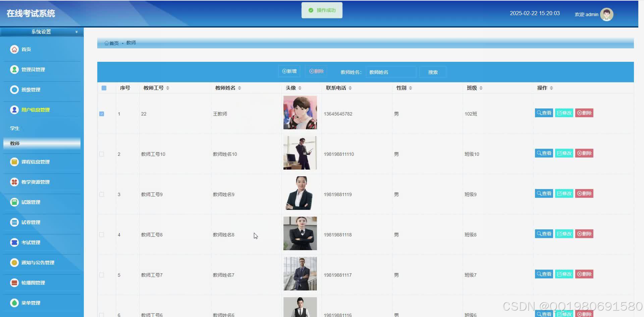Click 删除 for 教师姓名8 row
The image size is (644, 317).
pos(584,234)
